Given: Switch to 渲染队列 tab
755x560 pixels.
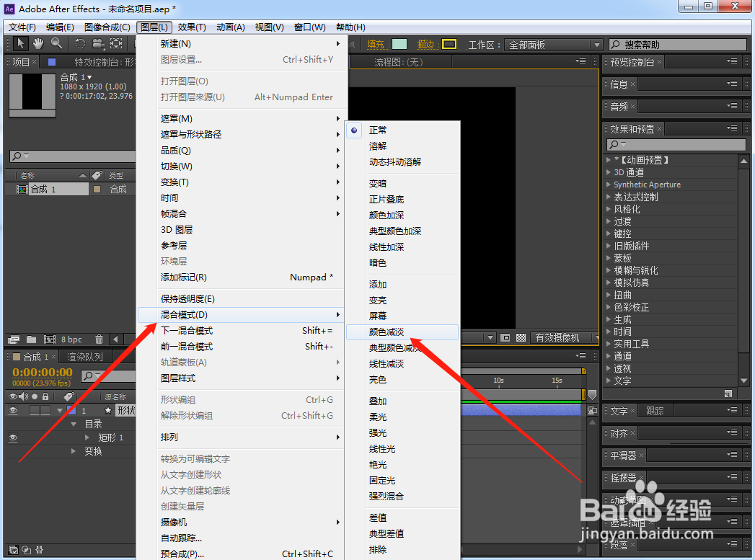Looking at the screenshot, I should coord(85,357).
